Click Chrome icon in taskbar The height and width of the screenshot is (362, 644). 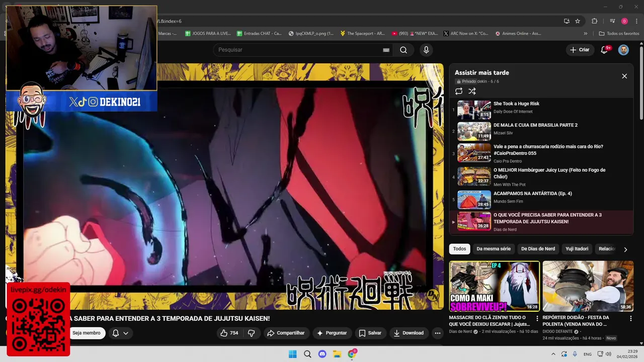point(352,354)
